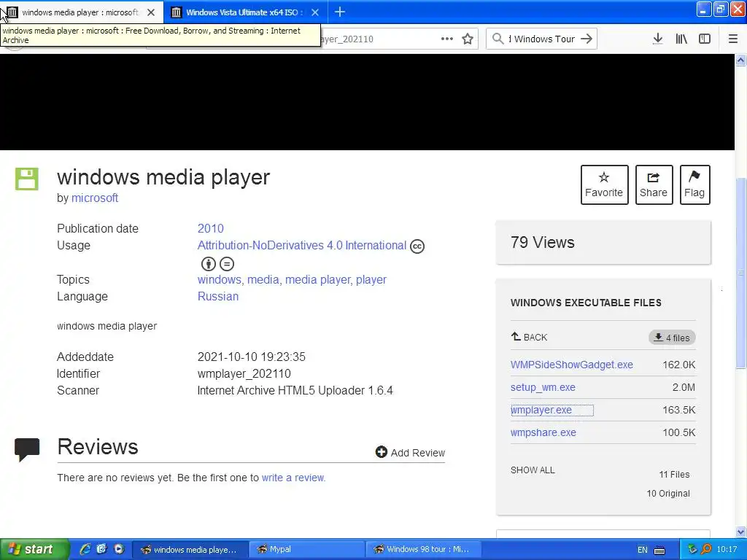Click inside the Windows Tour search field

(542, 39)
